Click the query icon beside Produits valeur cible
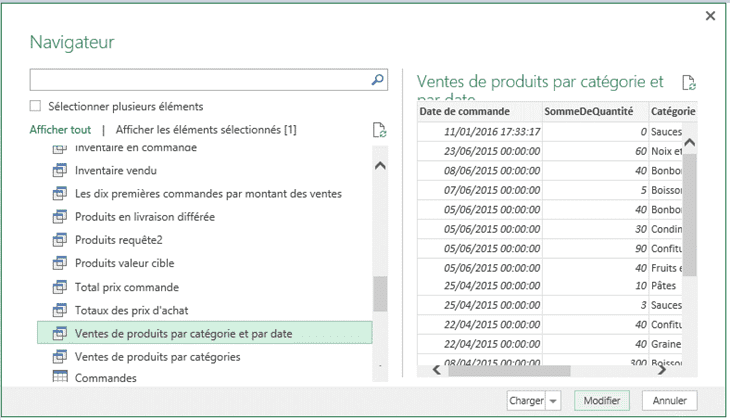Screen dimensions: 730x420 coord(59,264)
